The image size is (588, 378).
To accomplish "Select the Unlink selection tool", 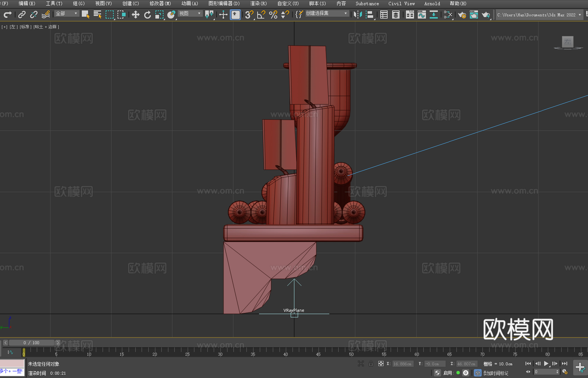I will [x=34, y=14].
